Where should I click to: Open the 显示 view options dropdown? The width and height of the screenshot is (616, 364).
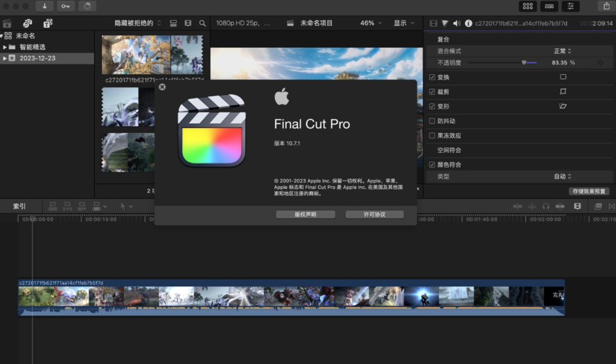404,23
